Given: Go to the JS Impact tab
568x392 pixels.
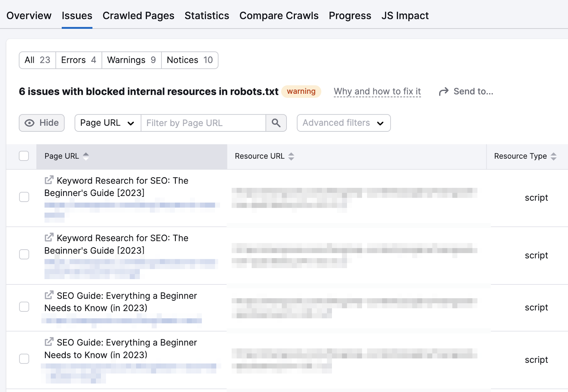Looking at the screenshot, I should pos(405,16).
